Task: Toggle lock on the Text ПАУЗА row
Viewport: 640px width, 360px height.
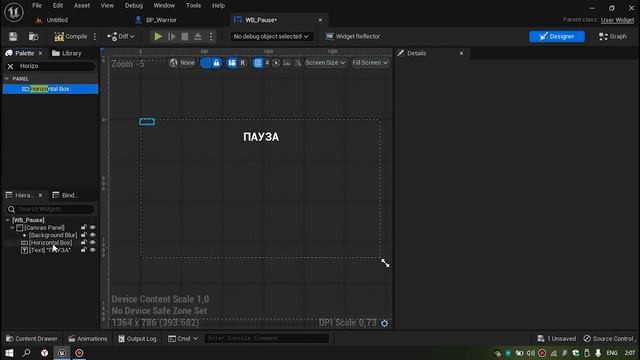Action: (x=84, y=249)
